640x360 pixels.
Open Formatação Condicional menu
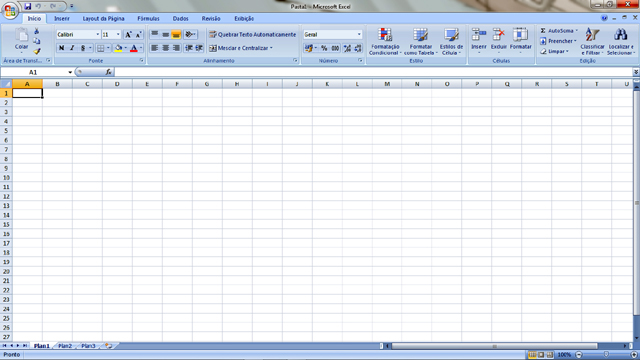point(385,41)
